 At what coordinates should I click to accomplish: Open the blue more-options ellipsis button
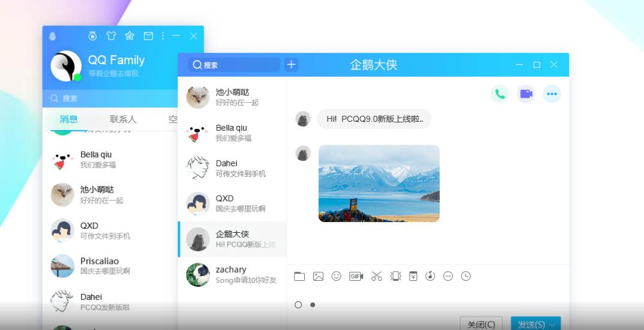(x=552, y=94)
